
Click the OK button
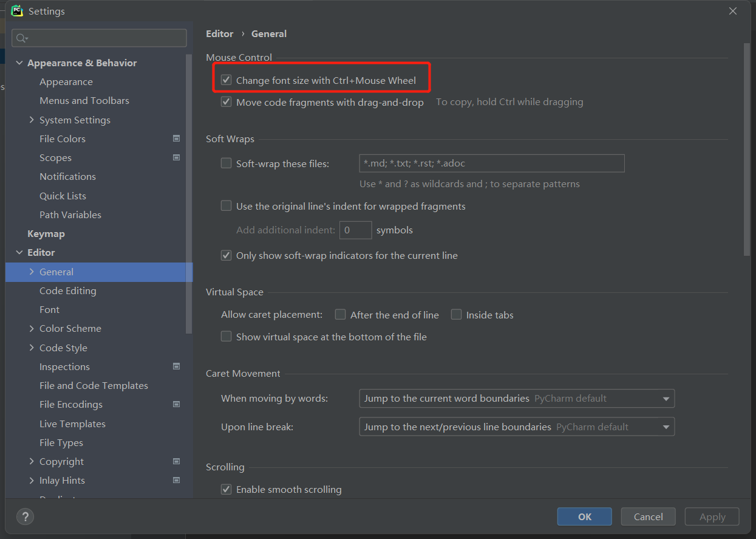(584, 517)
